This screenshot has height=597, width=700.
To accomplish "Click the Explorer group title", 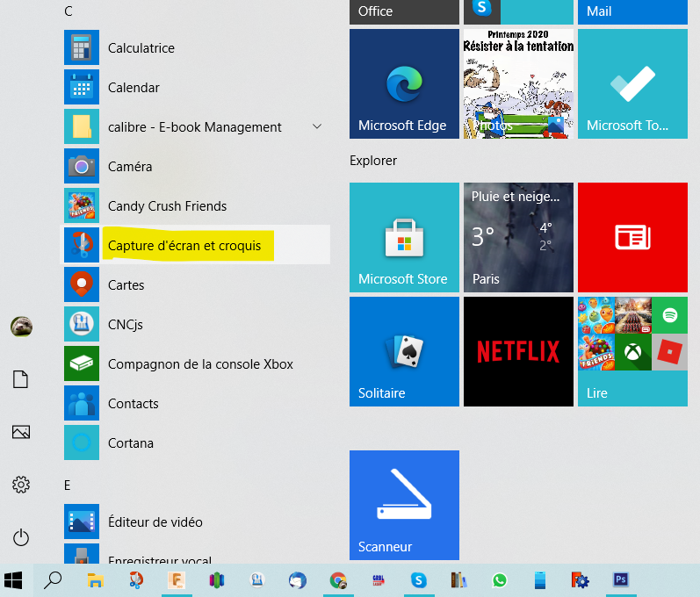I will [373, 161].
